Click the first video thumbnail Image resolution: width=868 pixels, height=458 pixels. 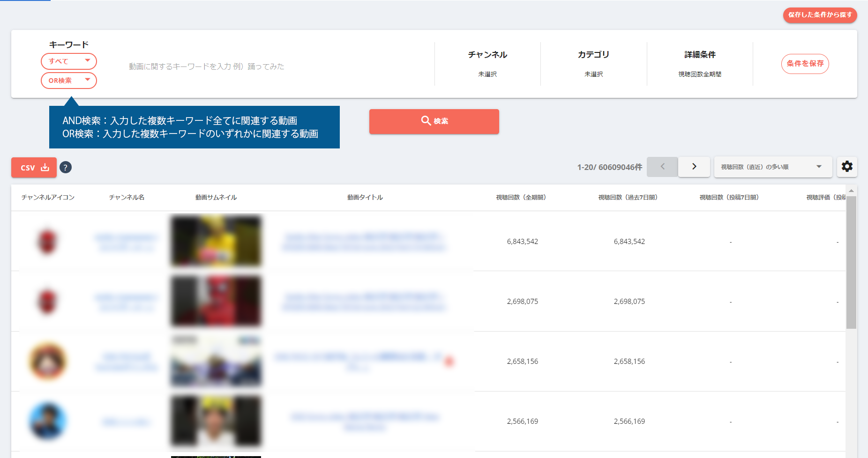click(x=216, y=241)
